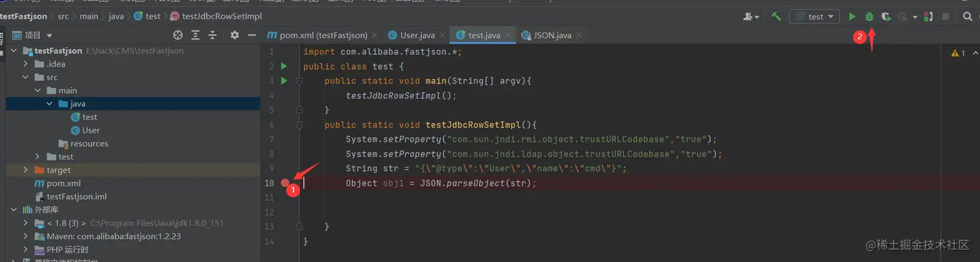Close the JSON.java tab
The width and height of the screenshot is (980, 262).
579,35
